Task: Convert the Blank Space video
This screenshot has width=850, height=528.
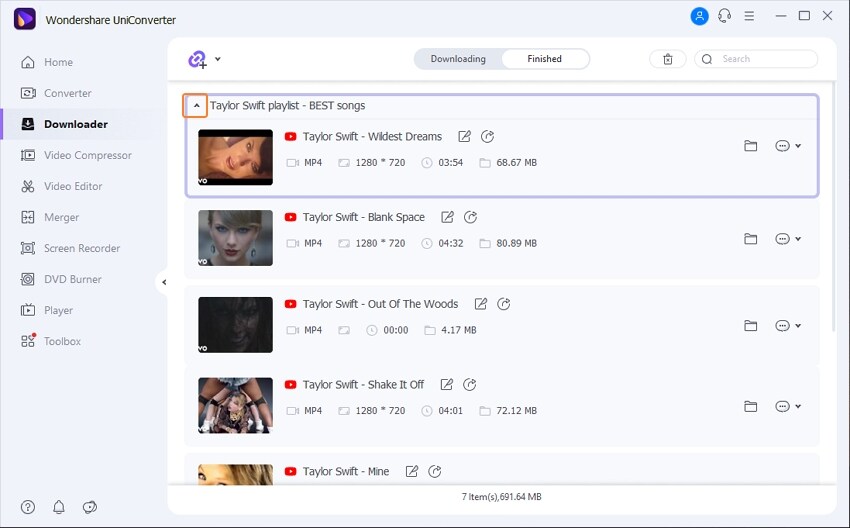Action: 470,217
